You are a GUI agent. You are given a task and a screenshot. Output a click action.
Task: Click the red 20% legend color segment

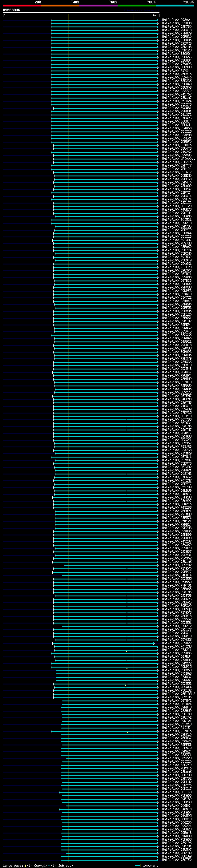22,6
